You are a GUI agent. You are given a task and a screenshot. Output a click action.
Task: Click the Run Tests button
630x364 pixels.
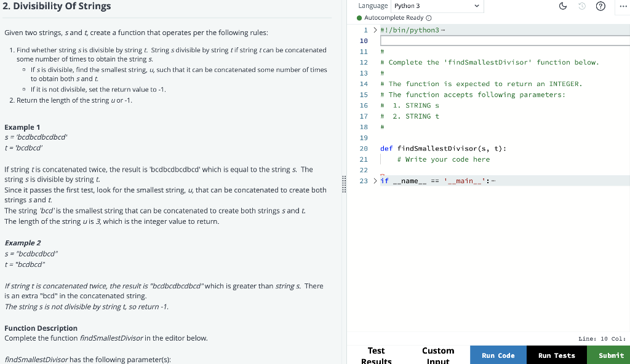(556, 355)
